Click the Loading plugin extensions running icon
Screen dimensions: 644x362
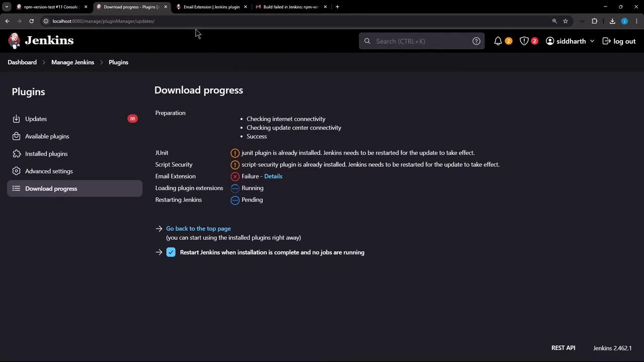pos(235,188)
